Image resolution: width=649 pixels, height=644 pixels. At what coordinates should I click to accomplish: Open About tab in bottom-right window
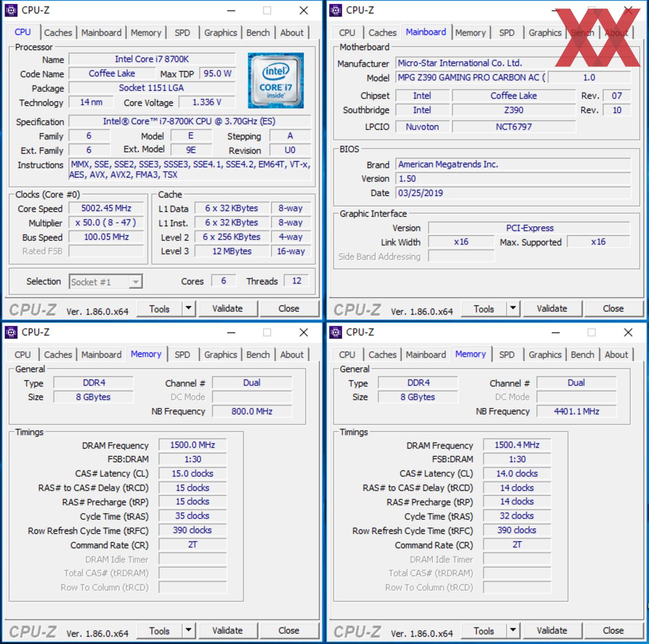[x=616, y=354]
